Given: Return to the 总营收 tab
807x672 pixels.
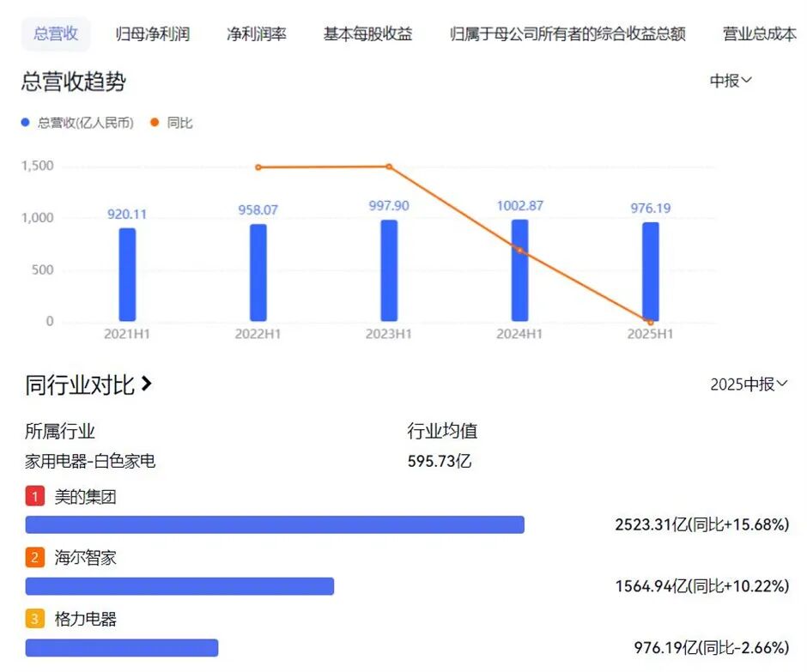Looking at the screenshot, I should tap(55, 33).
